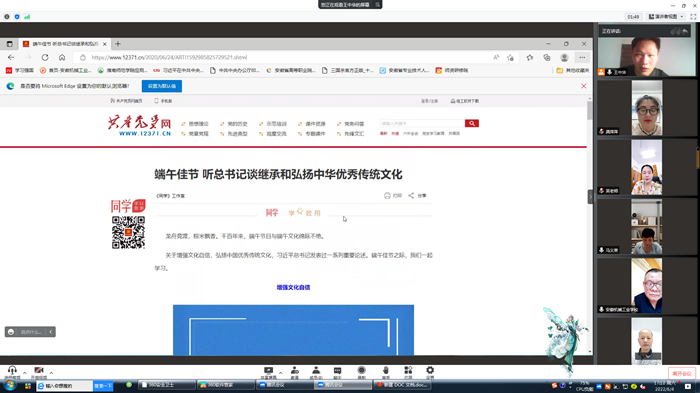Open Edge tab actions menu icon
The width and height of the screenshot is (700, 393).
tap(9, 44)
